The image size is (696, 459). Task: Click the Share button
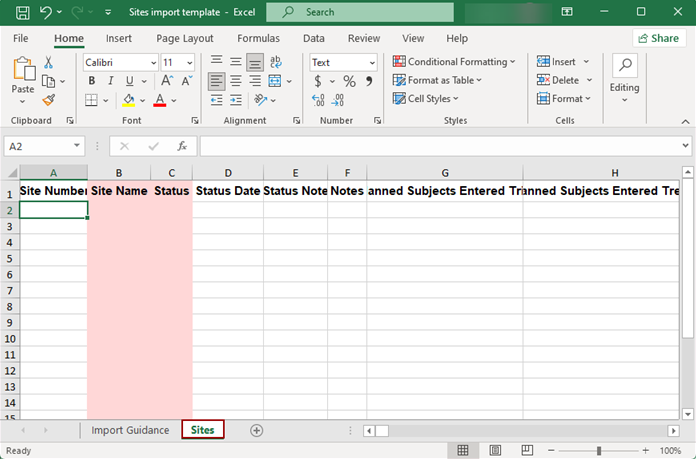[x=659, y=38]
